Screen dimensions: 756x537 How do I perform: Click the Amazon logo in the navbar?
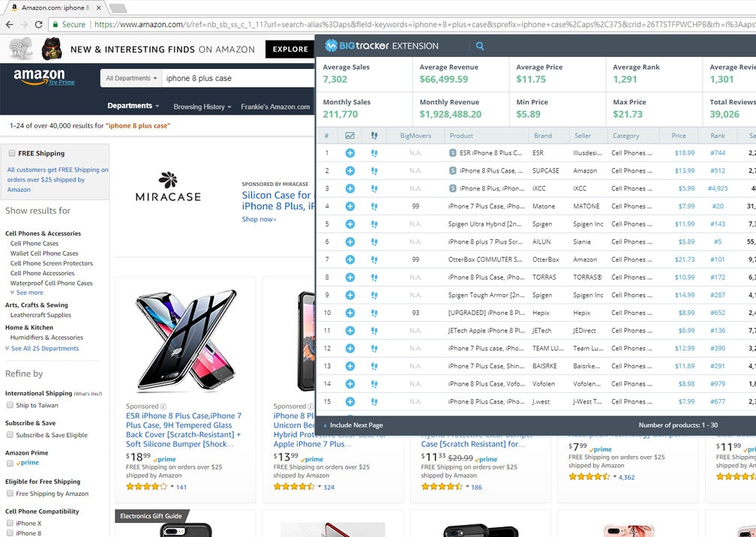point(40,76)
